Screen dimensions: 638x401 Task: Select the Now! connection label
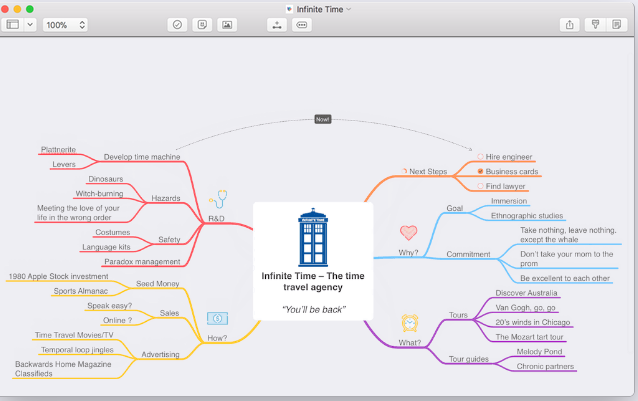[x=322, y=119]
